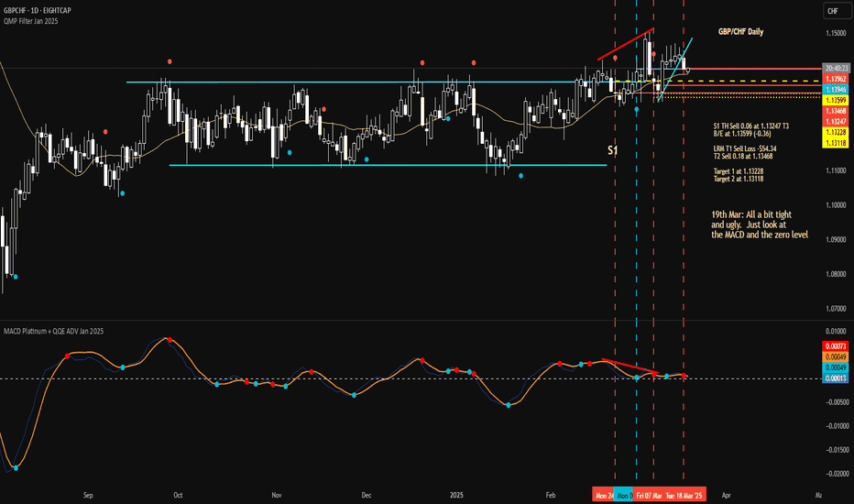854x504 pixels.
Task: Select the MACD Platinum + QQE ADV indicator label
Action: [53, 332]
